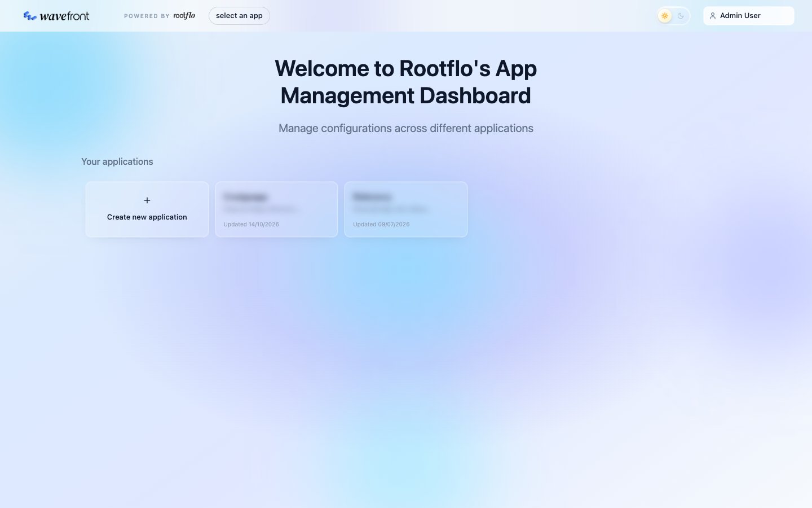The height and width of the screenshot is (508, 812).
Task: Switch to dark mode moon icon
Action: click(x=681, y=16)
